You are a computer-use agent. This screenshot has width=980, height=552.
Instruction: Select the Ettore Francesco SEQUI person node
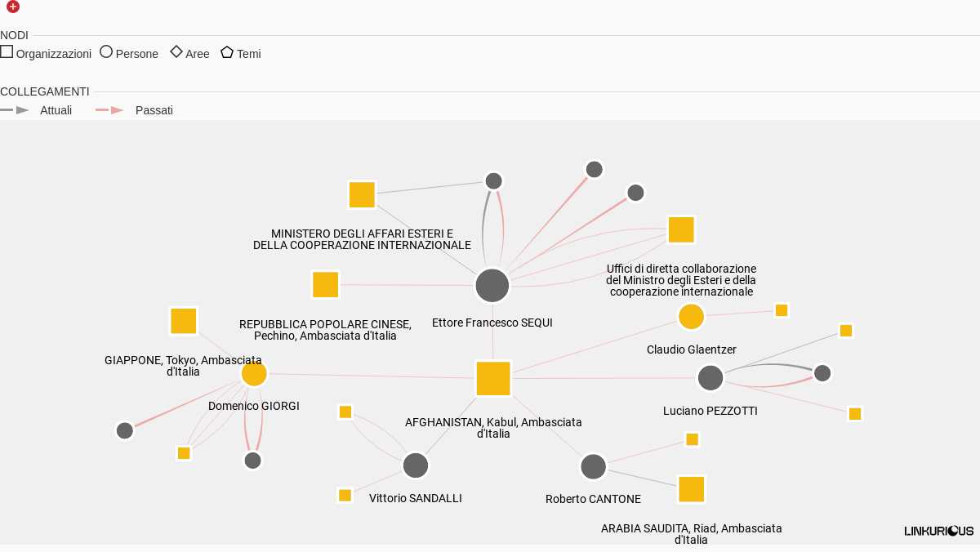point(492,286)
